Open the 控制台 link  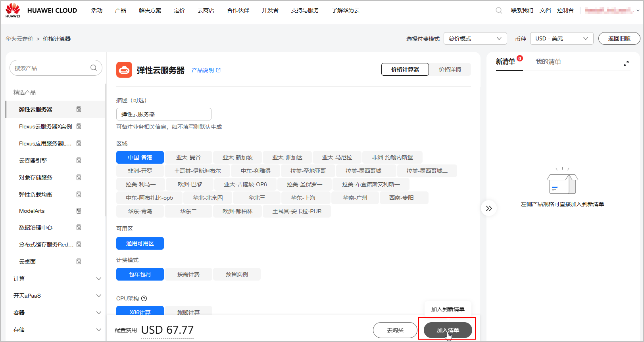pyautogui.click(x=565, y=10)
